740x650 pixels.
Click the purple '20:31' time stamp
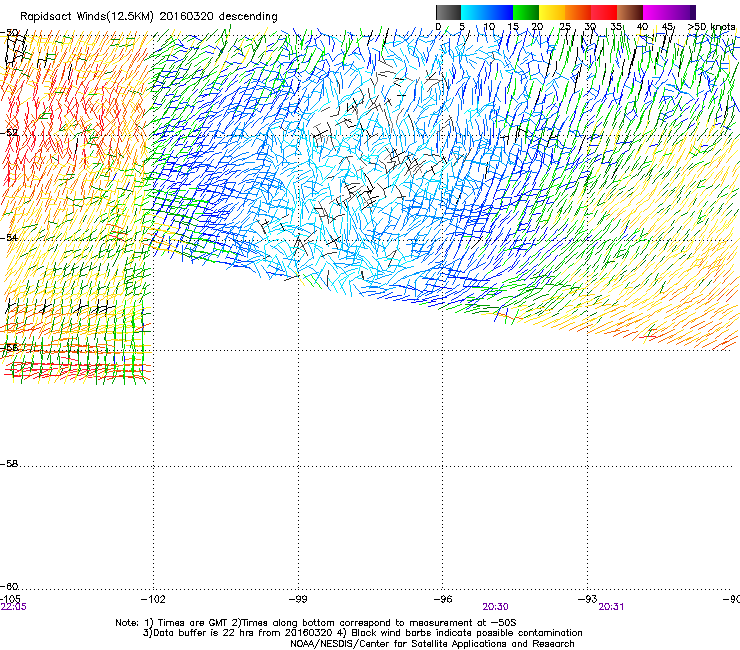pyautogui.click(x=611, y=607)
